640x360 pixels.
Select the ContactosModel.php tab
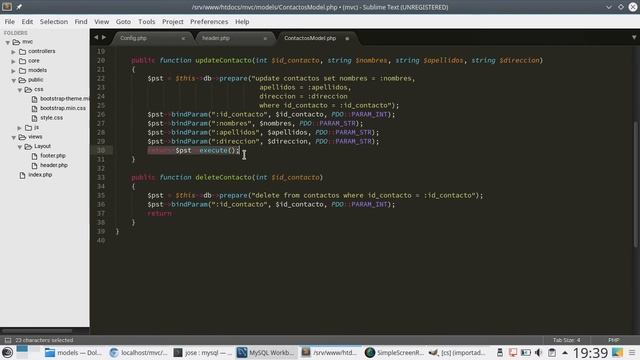click(x=310, y=38)
